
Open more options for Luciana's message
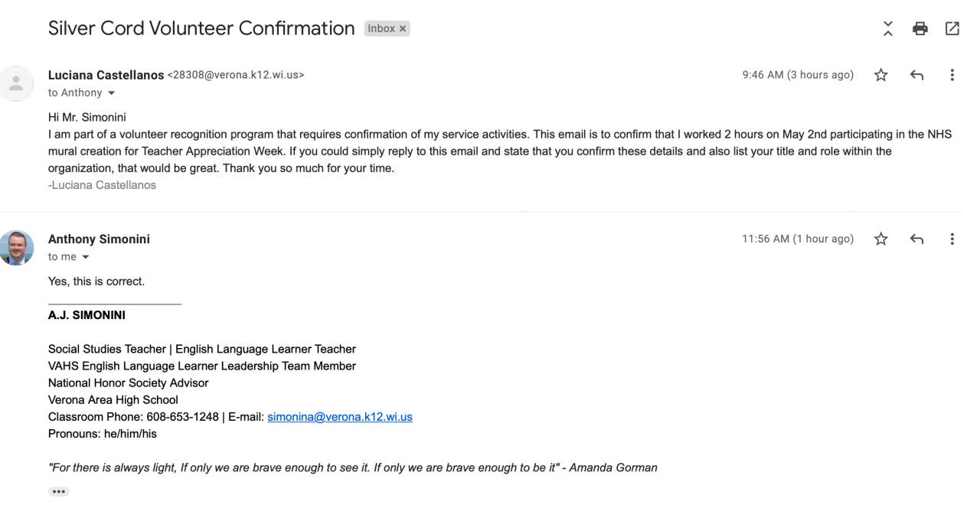click(x=952, y=75)
